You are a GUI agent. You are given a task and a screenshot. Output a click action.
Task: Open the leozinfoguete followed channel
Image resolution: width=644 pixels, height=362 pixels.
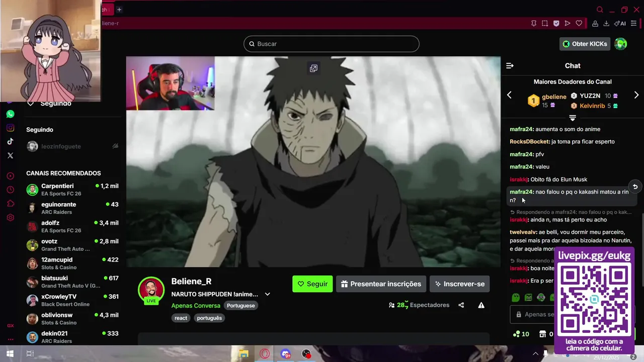pyautogui.click(x=72, y=146)
